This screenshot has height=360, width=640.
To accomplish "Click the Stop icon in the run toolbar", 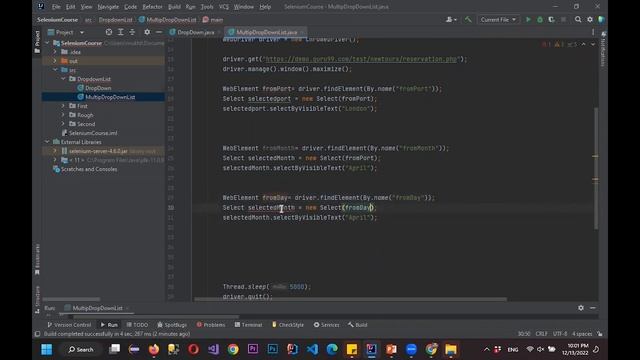I will click(x=563, y=19).
